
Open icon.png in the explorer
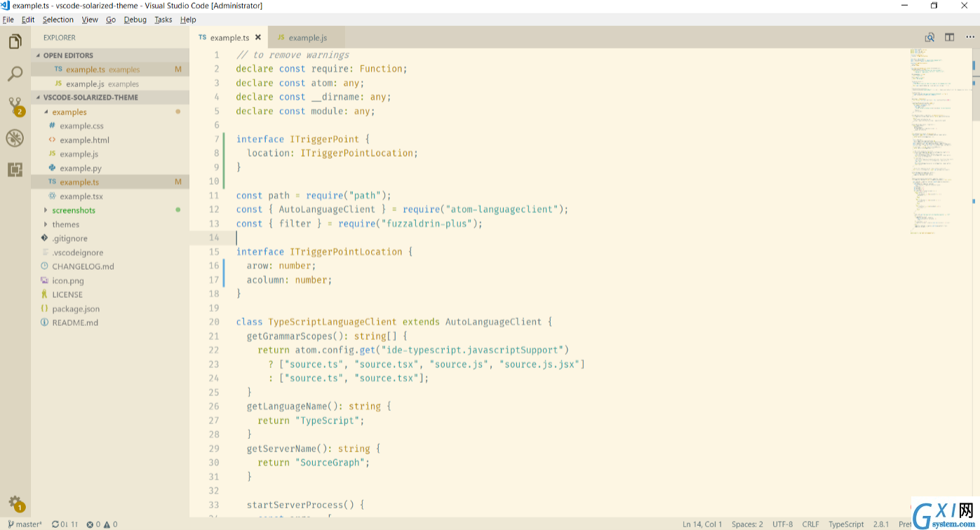(67, 280)
